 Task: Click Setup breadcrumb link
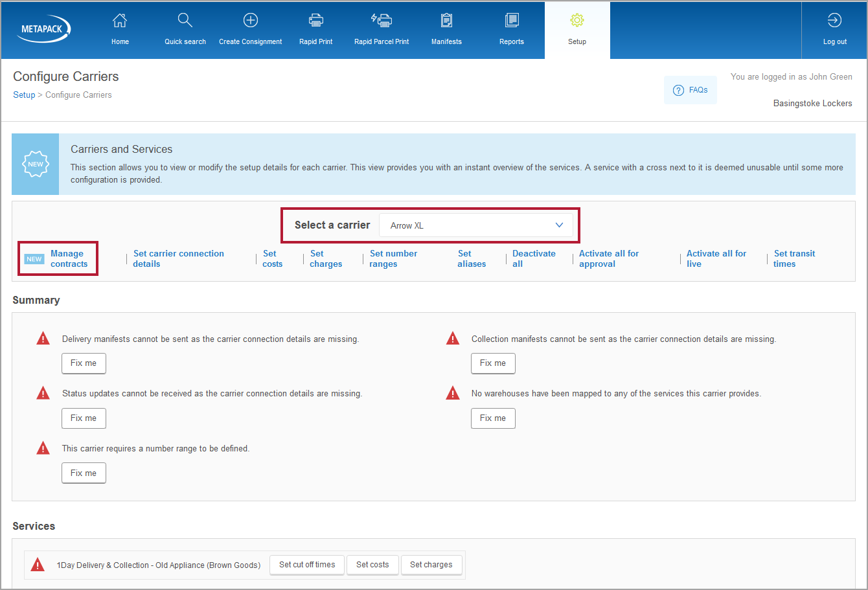(24, 95)
